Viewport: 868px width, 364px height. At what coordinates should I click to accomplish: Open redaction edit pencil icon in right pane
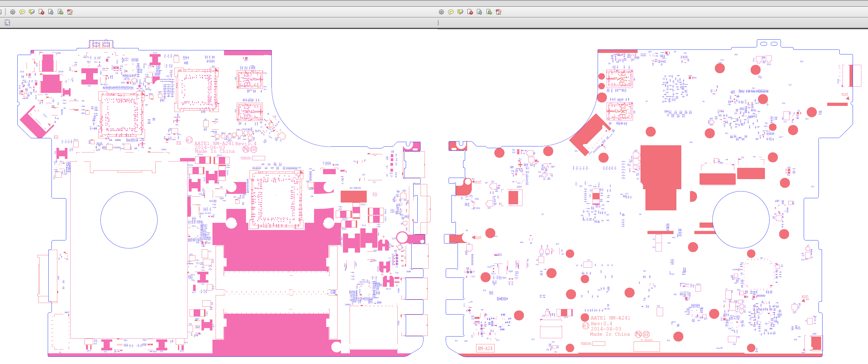pos(499,12)
